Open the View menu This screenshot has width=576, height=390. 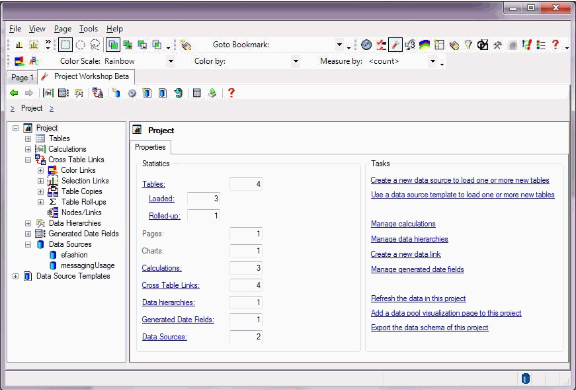(x=37, y=29)
